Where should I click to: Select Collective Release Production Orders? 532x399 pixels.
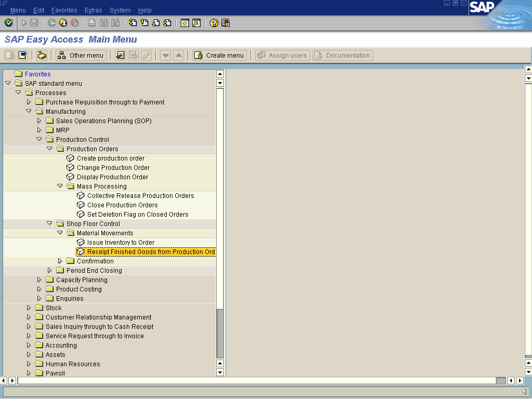(140, 195)
